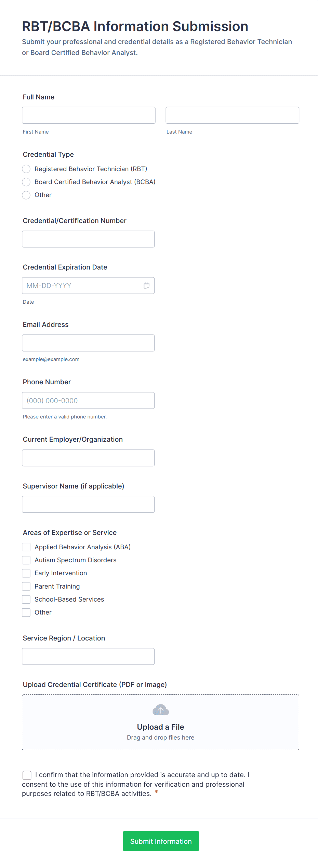Check Applied Behavior Analysis (ABA) box
The width and height of the screenshot is (318, 868).
[x=26, y=547]
